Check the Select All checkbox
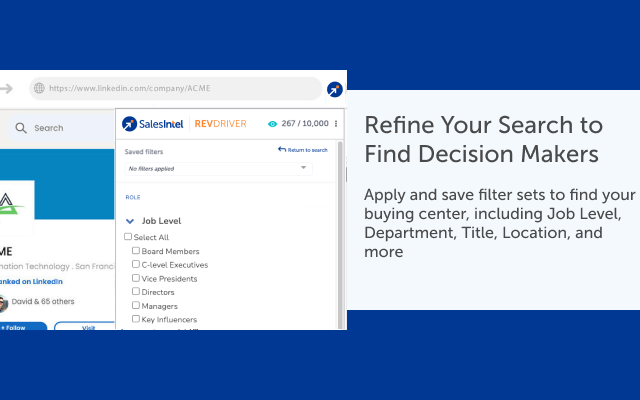The height and width of the screenshot is (400, 640). point(128,237)
